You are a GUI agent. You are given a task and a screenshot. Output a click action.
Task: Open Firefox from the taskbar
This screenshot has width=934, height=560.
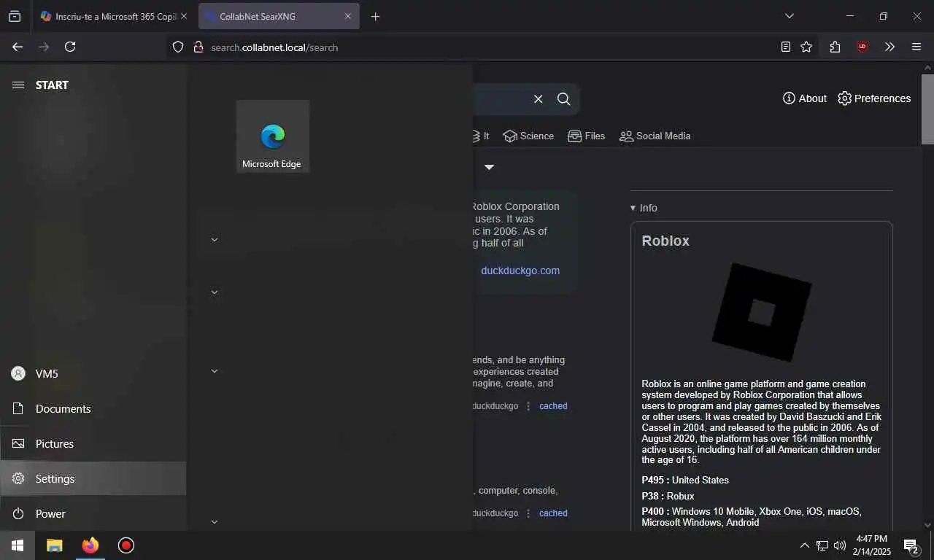tap(90, 545)
